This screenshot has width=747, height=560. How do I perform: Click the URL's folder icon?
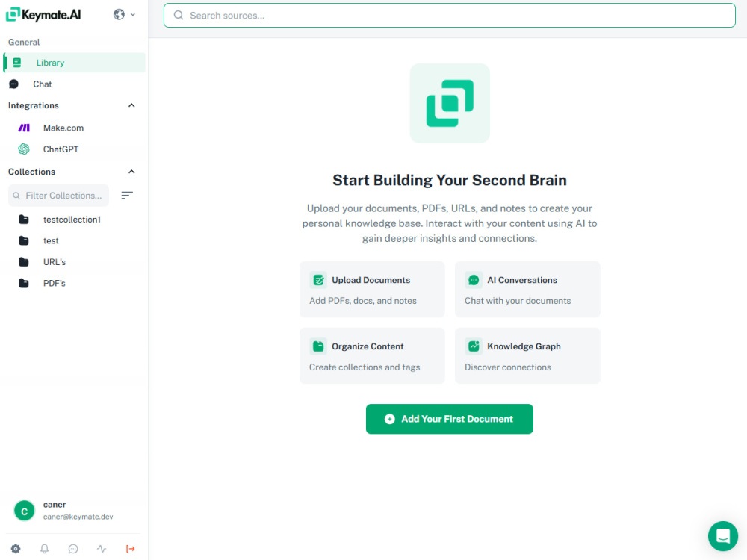click(x=24, y=262)
